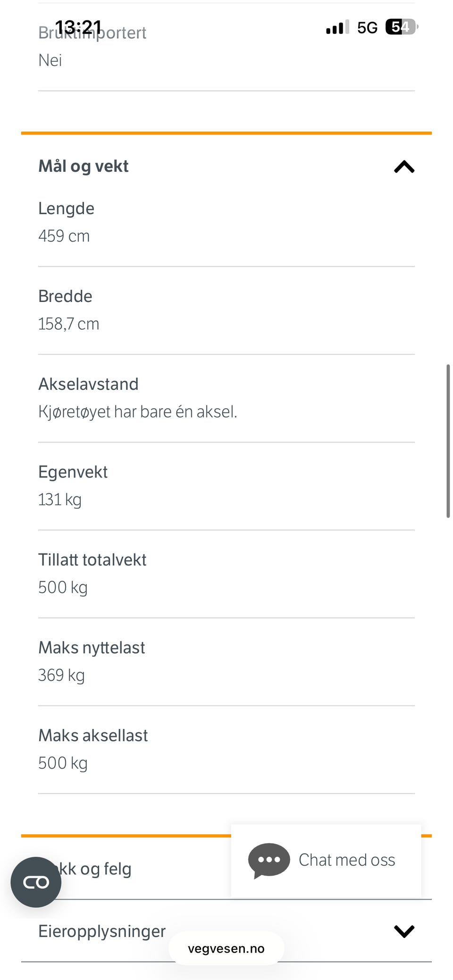
Task: Tap the round dark accessibility button
Action: click(x=36, y=882)
